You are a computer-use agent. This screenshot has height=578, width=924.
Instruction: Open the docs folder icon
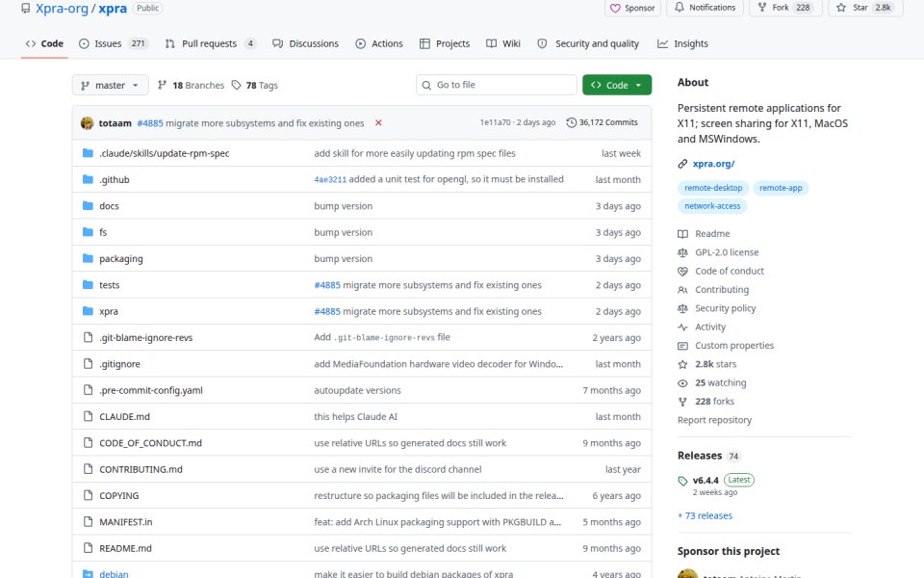click(88, 206)
